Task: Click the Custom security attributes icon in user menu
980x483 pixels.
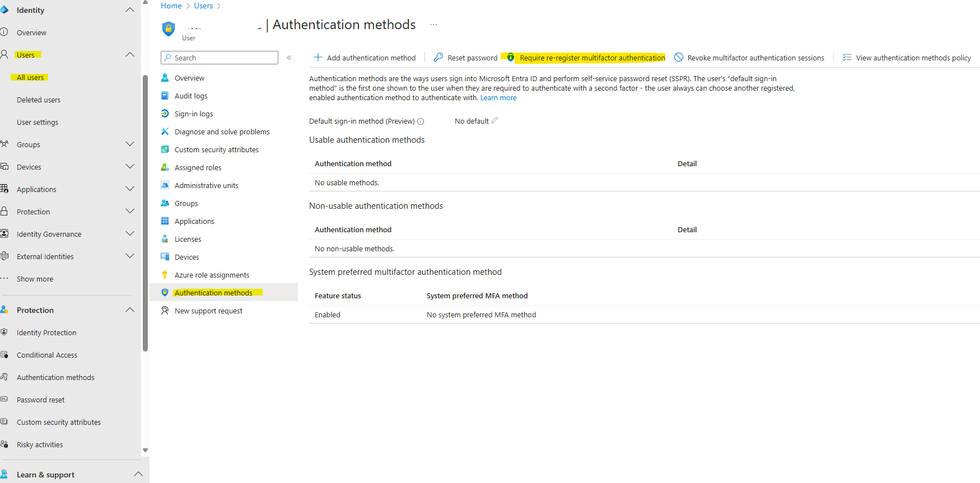Action: (165, 149)
